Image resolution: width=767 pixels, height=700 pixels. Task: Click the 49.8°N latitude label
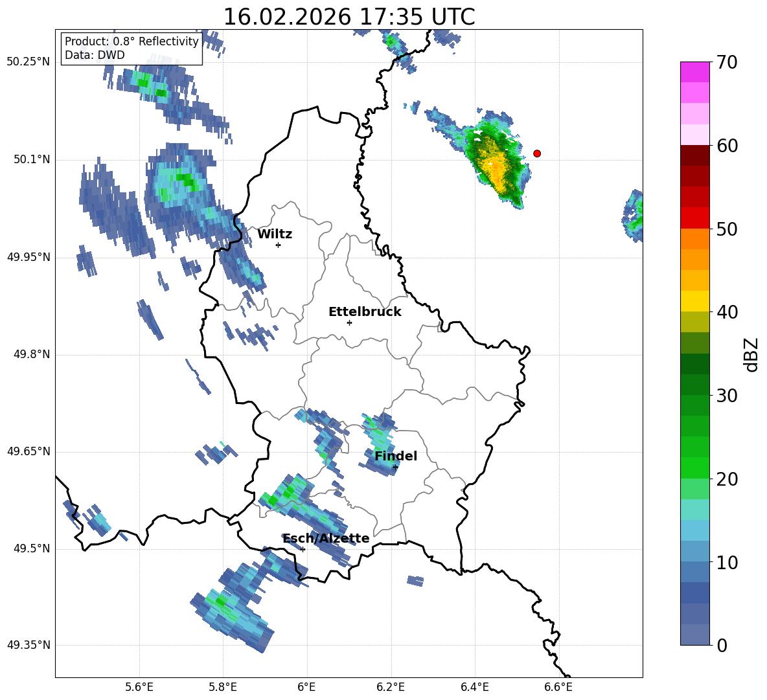click(32, 354)
